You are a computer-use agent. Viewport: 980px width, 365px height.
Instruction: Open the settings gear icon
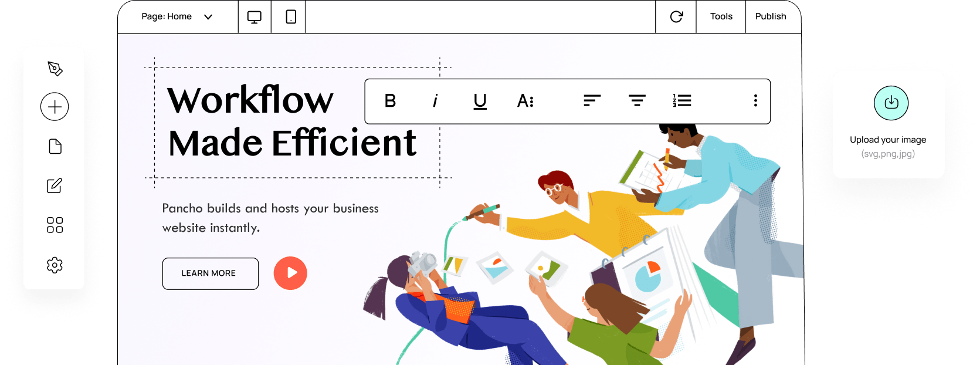(x=55, y=265)
